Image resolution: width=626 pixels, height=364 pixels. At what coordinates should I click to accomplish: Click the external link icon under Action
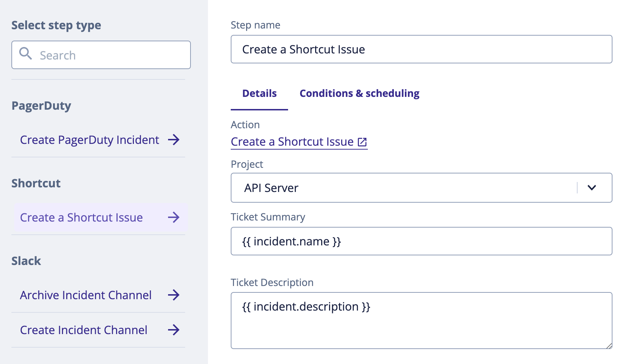click(x=362, y=142)
